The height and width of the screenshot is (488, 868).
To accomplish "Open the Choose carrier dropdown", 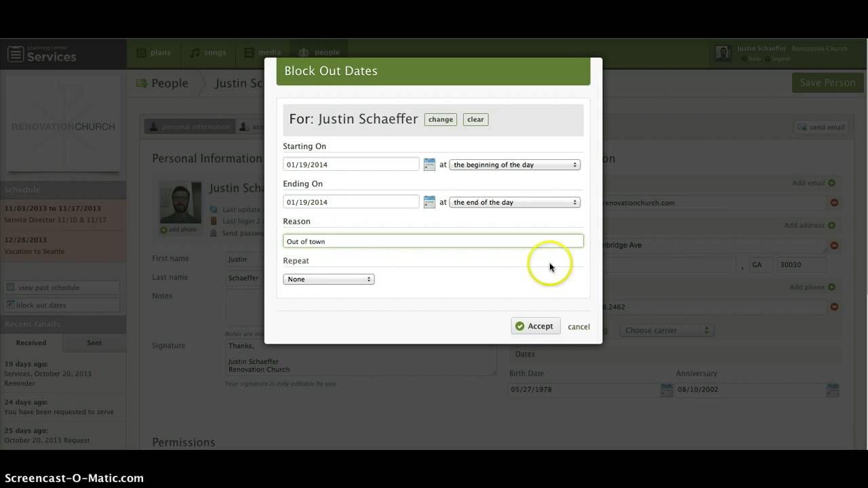I will click(x=666, y=330).
